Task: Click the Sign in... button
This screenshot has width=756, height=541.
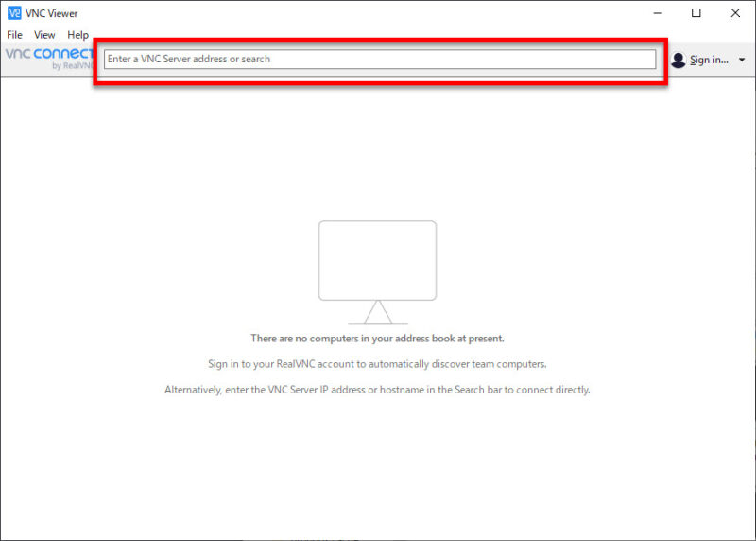Action: (709, 60)
